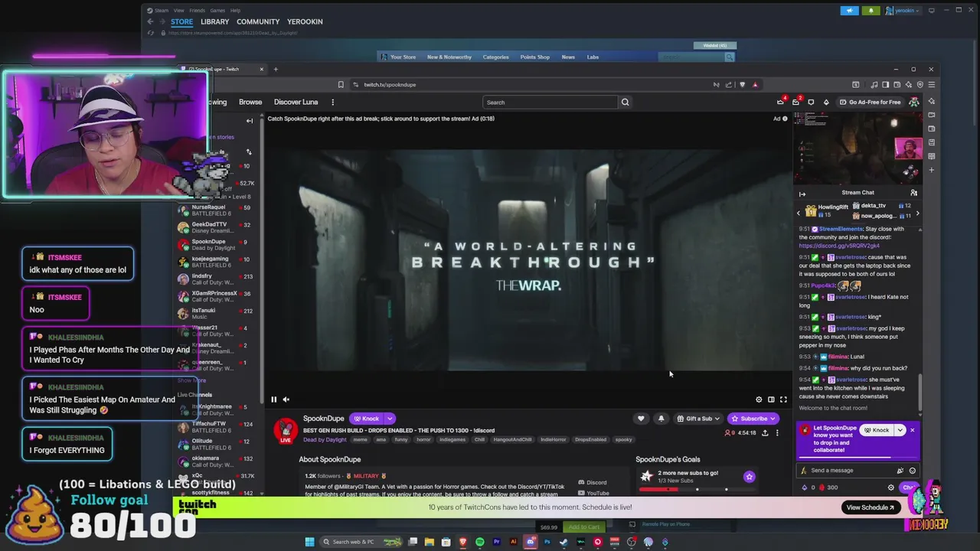Screen dimensions: 980x551
Task: Open the Dead by Daylight category link
Action: tap(325, 439)
